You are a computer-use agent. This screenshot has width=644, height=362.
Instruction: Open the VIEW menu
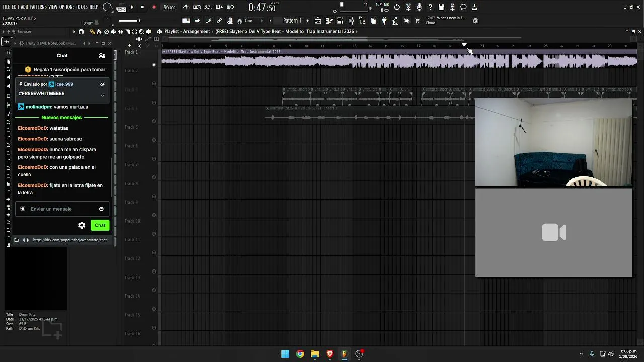click(53, 7)
